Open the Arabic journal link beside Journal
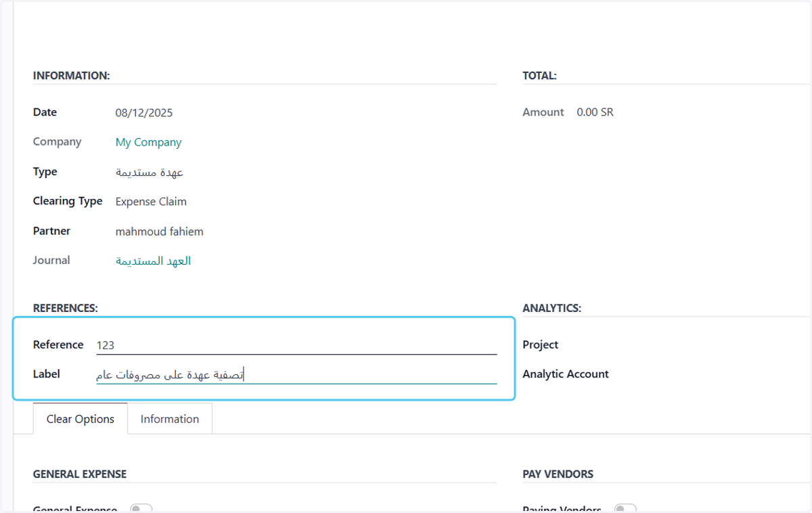 click(154, 261)
